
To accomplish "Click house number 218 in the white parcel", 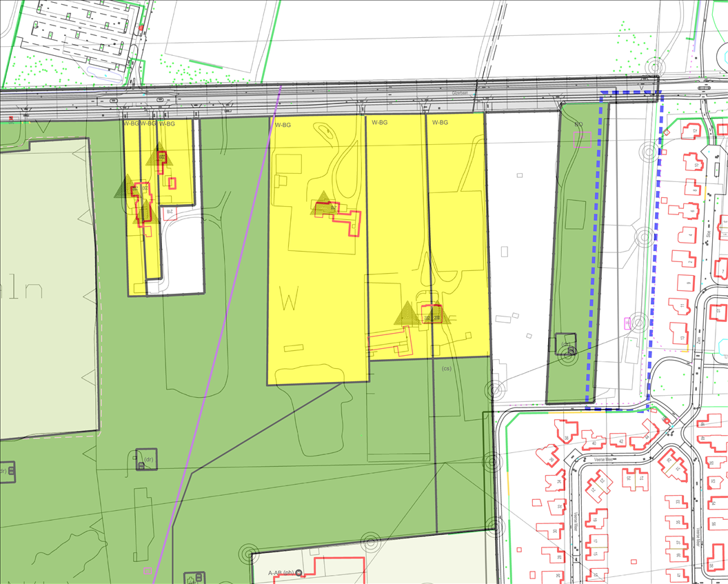I will pos(170,212).
